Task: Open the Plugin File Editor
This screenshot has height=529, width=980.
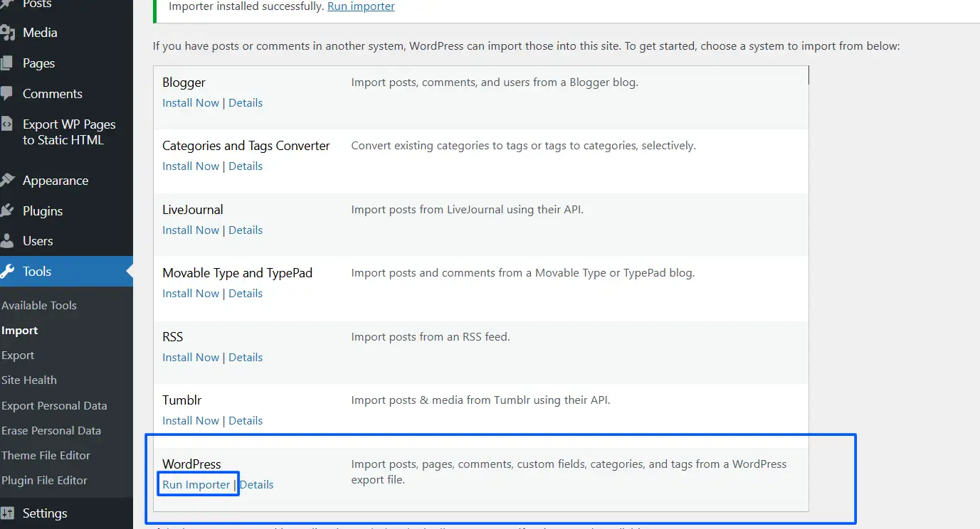Action: pyautogui.click(x=44, y=481)
